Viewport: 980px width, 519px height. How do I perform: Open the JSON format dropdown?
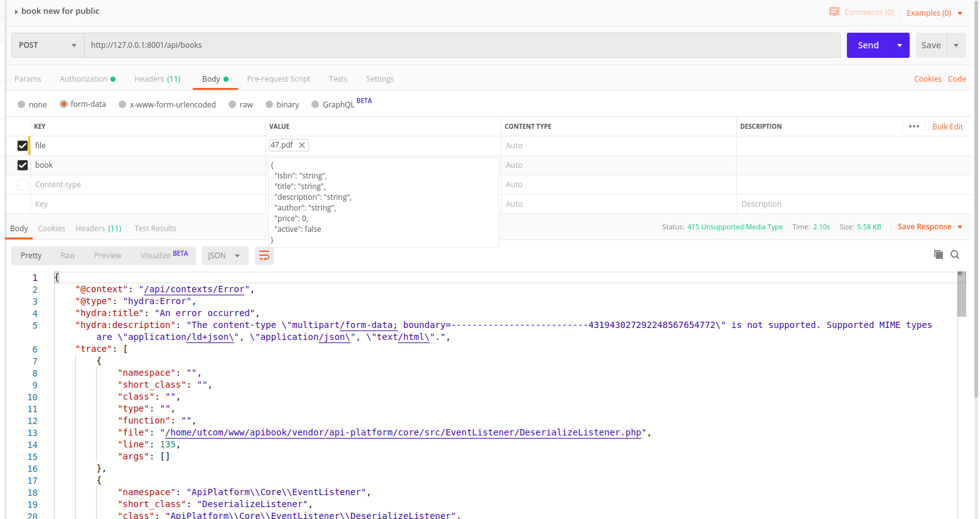coord(224,256)
